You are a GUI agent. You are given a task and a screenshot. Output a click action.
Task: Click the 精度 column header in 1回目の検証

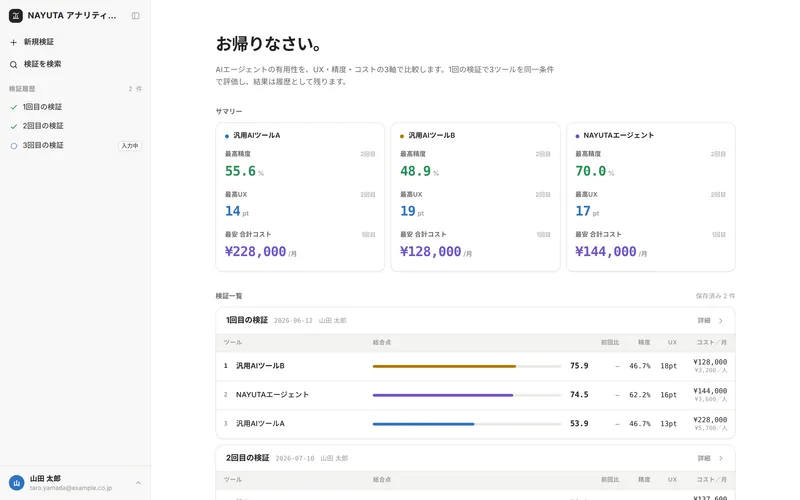tap(644, 342)
